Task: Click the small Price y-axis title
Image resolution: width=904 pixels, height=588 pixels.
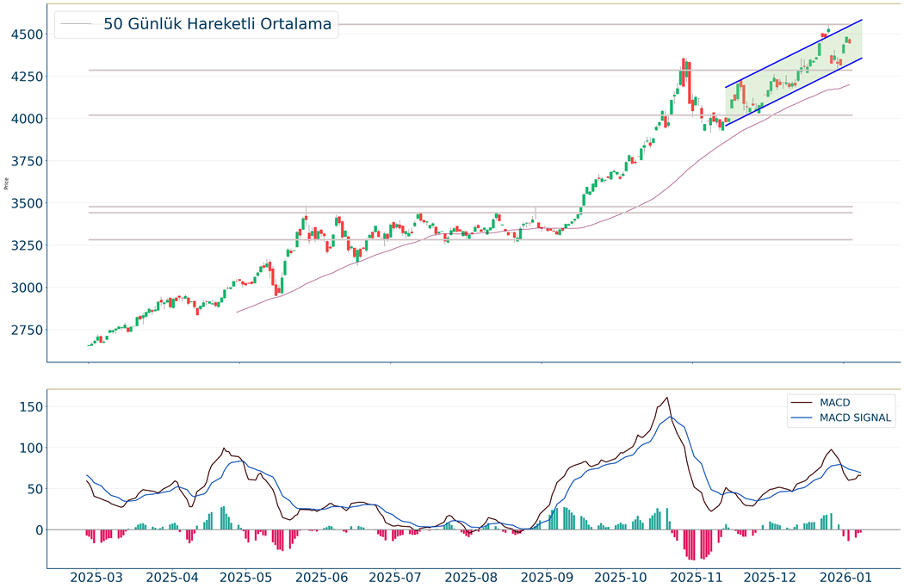Action: coord(7,183)
